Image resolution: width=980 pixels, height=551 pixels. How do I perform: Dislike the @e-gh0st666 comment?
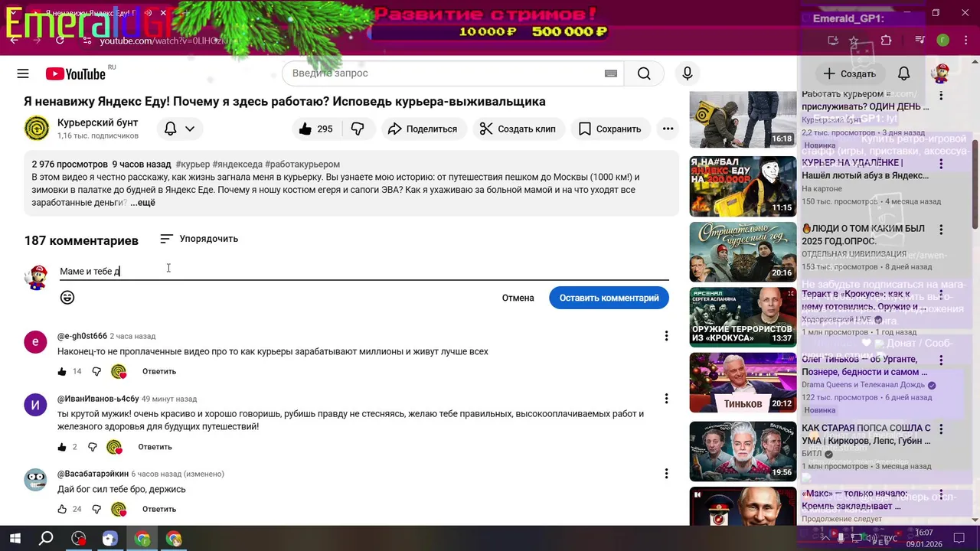[96, 372]
